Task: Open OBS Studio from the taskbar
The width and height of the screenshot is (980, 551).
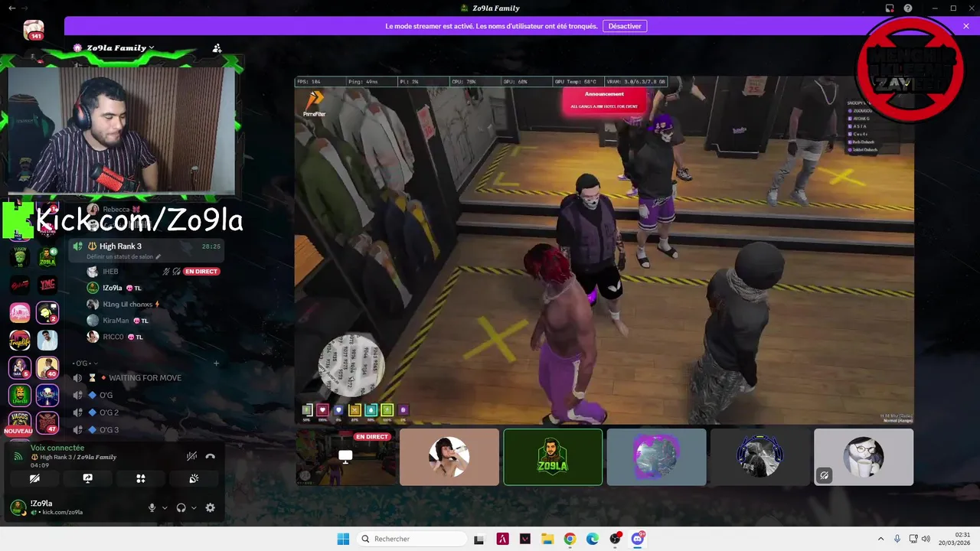Action: [x=615, y=539]
